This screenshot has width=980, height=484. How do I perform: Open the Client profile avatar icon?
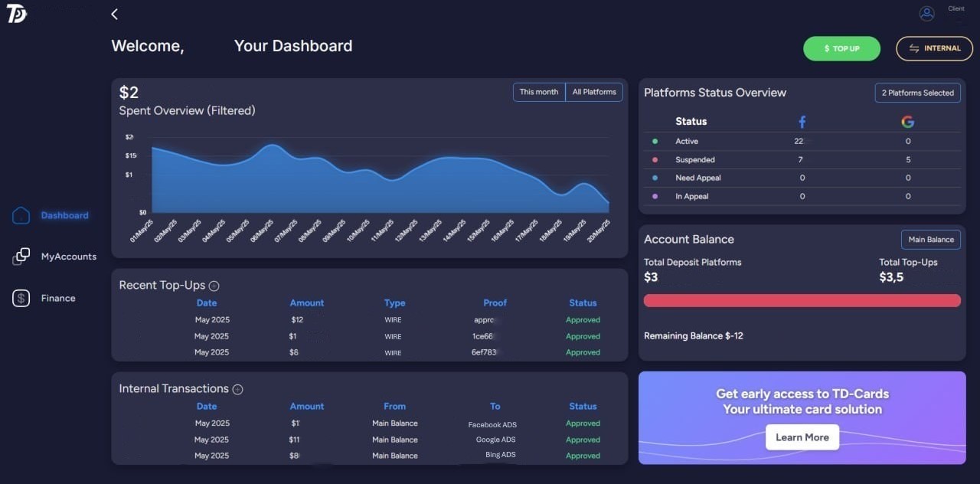point(926,13)
